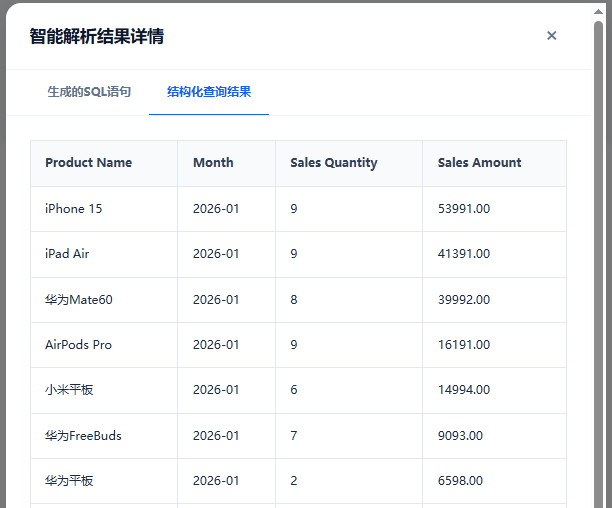Select the iPad Air product cell
612x508 pixels.
tap(104, 254)
